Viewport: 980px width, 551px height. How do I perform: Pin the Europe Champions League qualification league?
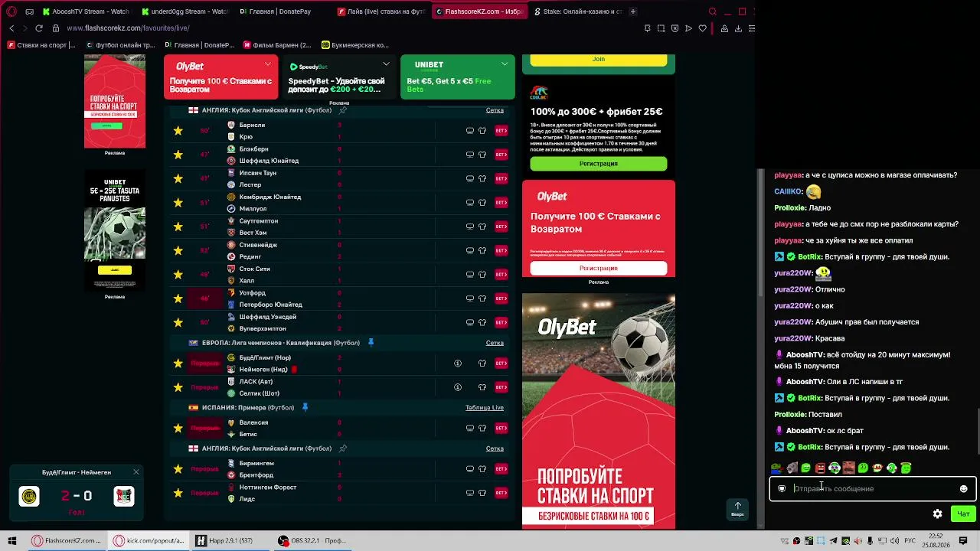(371, 343)
